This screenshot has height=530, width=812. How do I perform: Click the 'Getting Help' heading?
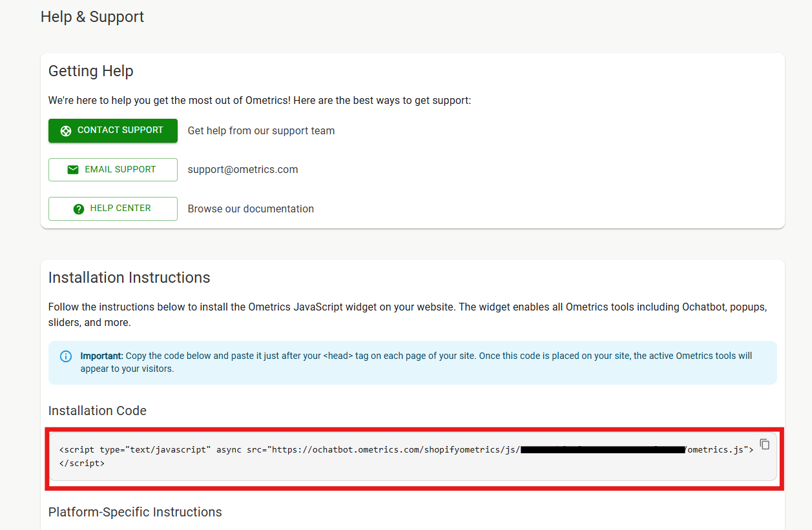[x=91, y=71]
